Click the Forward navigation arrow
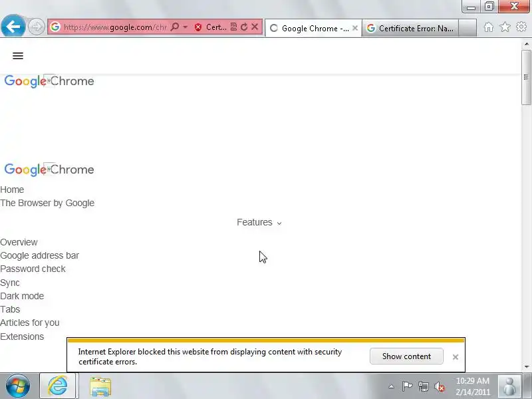 click(x=37, y=27)
